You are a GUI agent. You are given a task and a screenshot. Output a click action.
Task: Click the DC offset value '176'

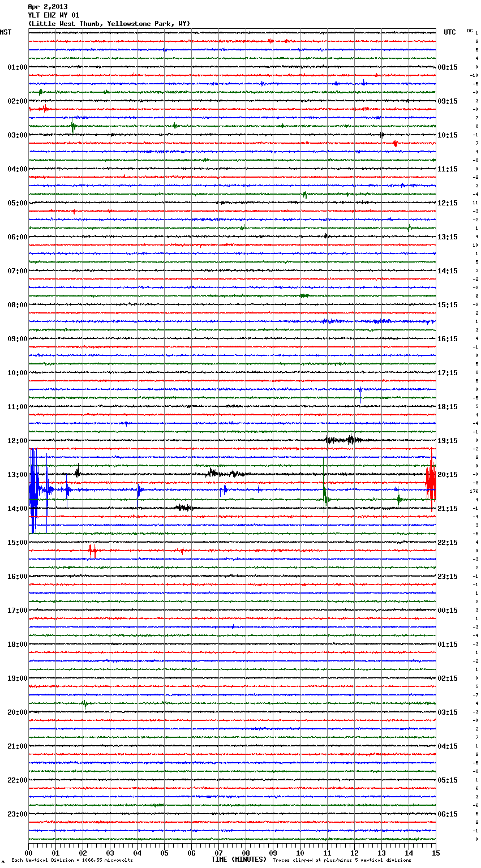tap(474, 491)
